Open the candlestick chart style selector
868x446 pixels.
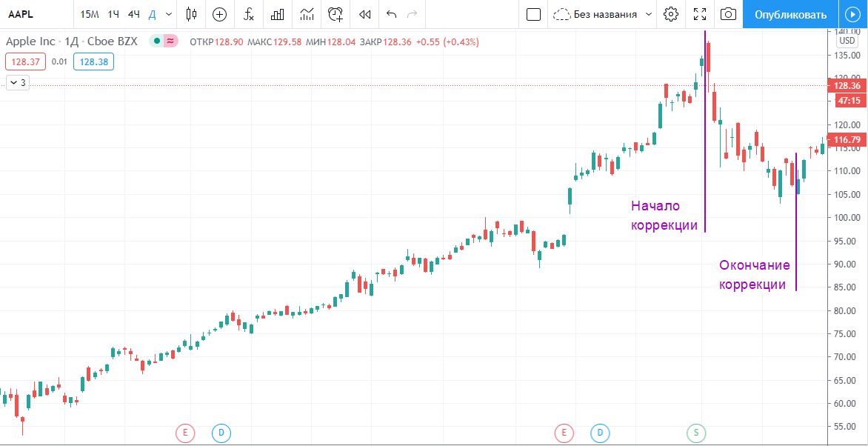click(x=192, y=14)
